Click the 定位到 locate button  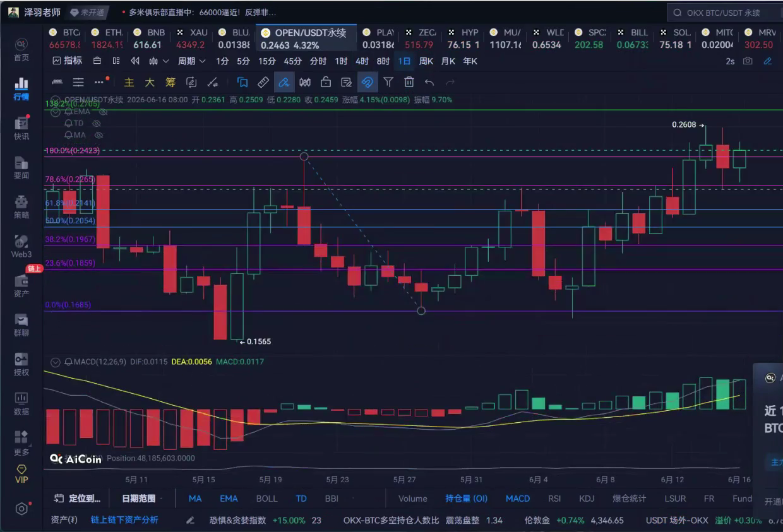pos(78,499)
